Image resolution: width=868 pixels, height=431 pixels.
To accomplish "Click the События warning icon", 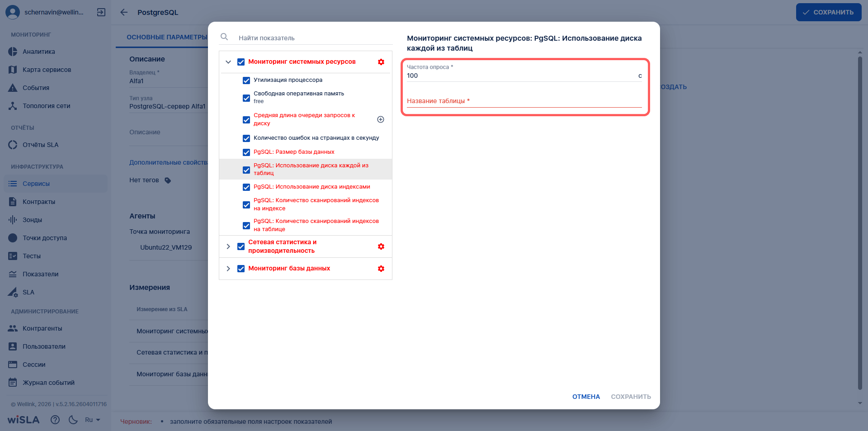I will (x=13, y=88).
